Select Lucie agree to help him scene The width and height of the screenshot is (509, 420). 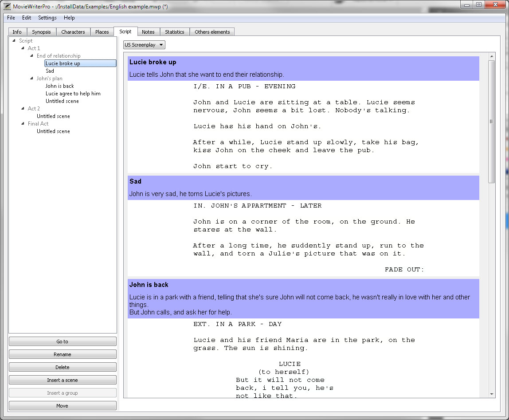pos(73,94)
